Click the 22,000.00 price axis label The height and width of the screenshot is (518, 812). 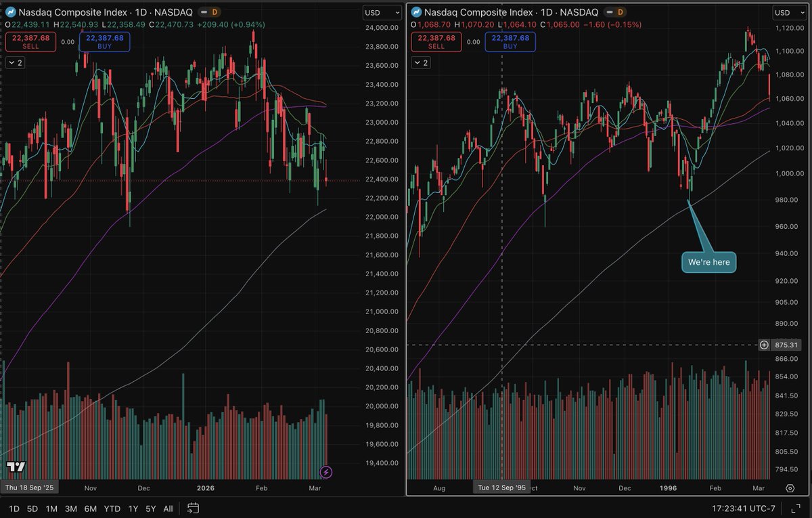[x=382, y=217]
